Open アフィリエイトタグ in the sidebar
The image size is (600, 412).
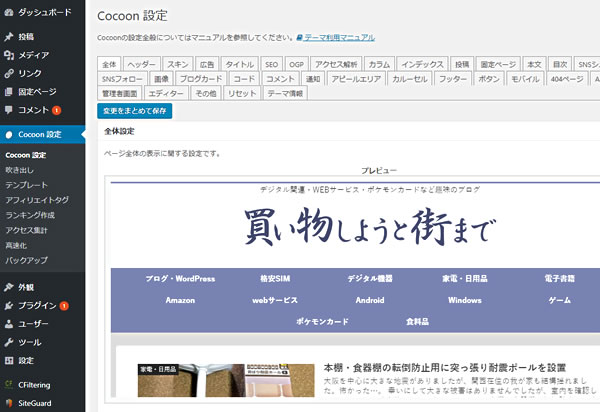(37, 200)
